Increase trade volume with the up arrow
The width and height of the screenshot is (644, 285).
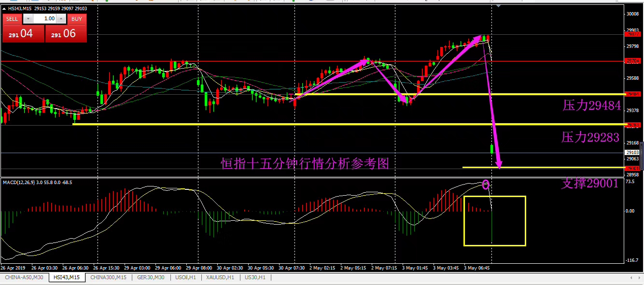(61, 19)
